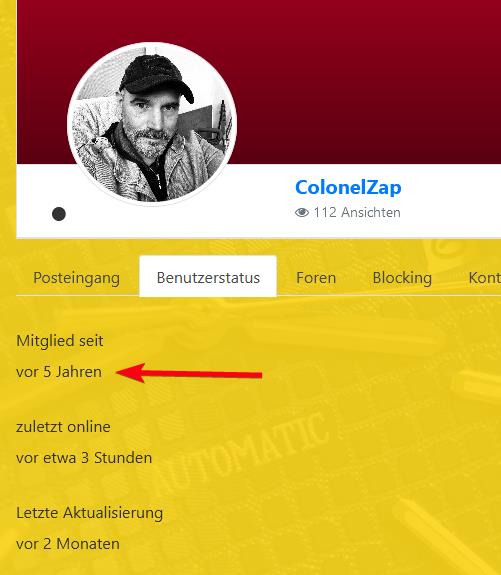Open the ColonelZap username link
Viewport: 501px width, 575px height.
click(x=348, y=187)
